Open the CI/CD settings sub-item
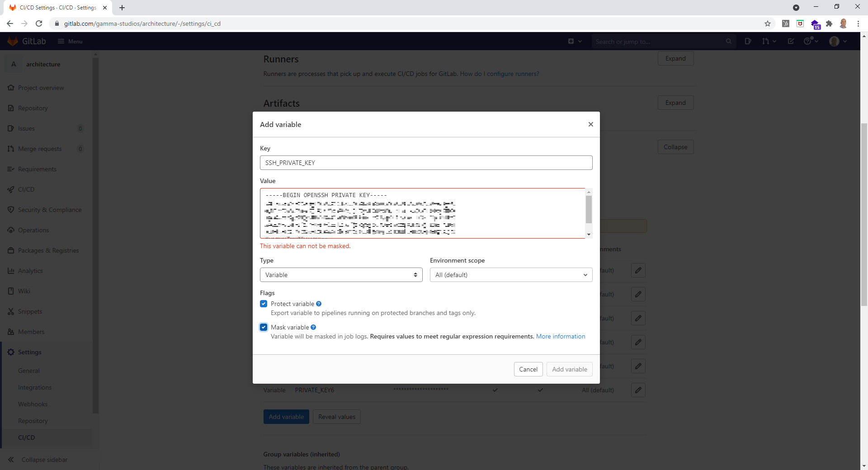 click(x=26, y=437)
